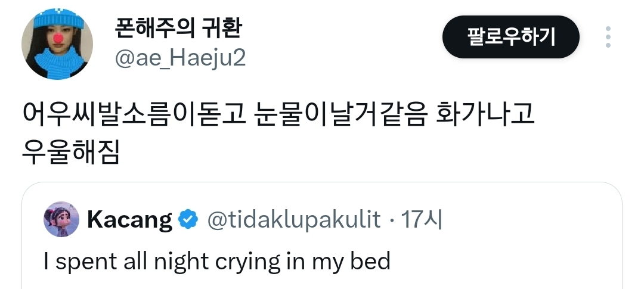Open the @tidaklupakulit handle
Image resolution: width=644 pixels, height=289 pixels.
(x=293, y=220)
